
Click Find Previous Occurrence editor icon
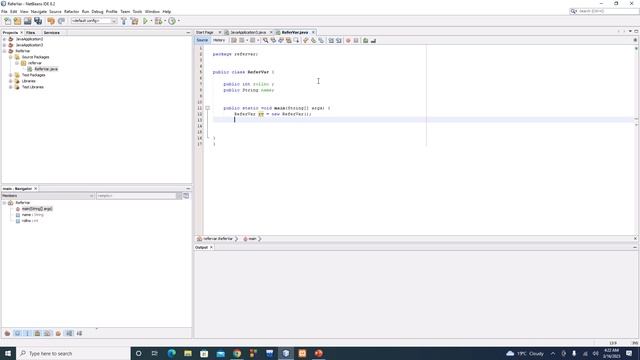[x=273, y=40]
